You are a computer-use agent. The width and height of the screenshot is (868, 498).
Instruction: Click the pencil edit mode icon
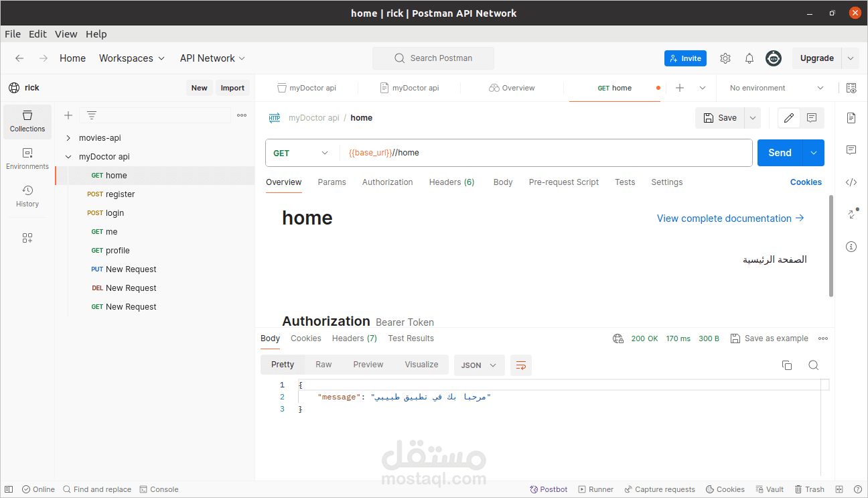point(789,118)
